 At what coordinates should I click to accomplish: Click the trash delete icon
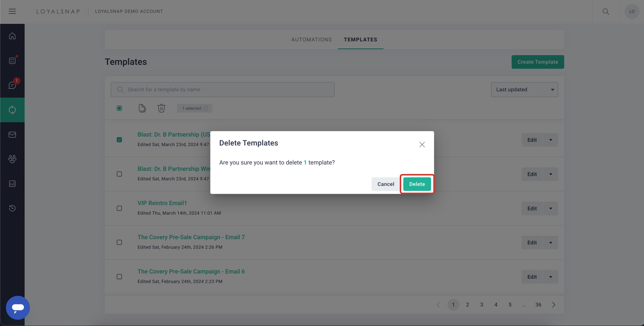pyautogui.click(x=161, y=108)
